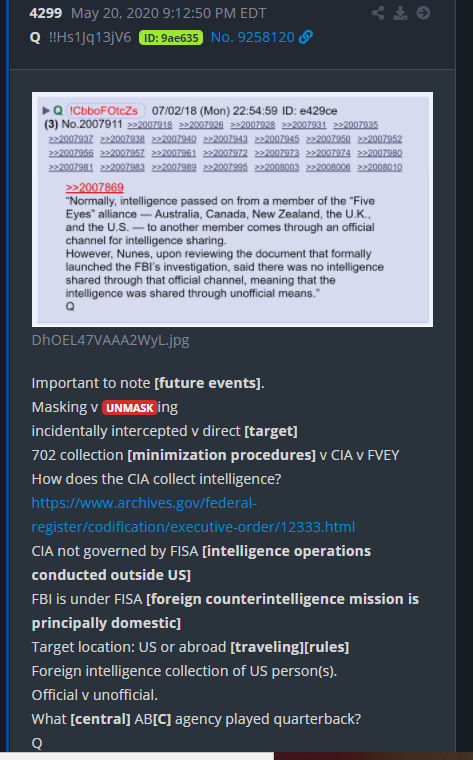Click the DhOEL47VAAA2WyL.jpg filename
This screenshot has height=760, width=473.
pos(110,340)
